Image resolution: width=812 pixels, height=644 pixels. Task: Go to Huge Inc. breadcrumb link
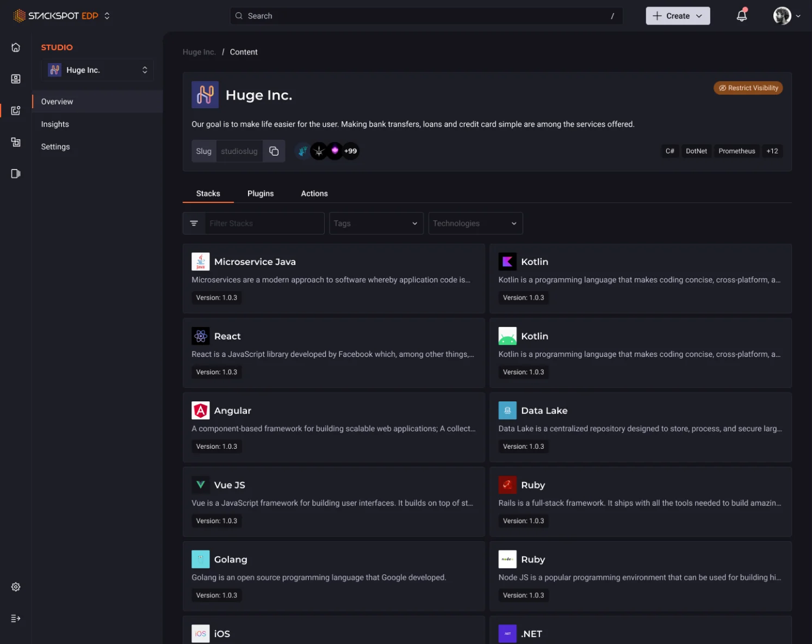point(199,52)
